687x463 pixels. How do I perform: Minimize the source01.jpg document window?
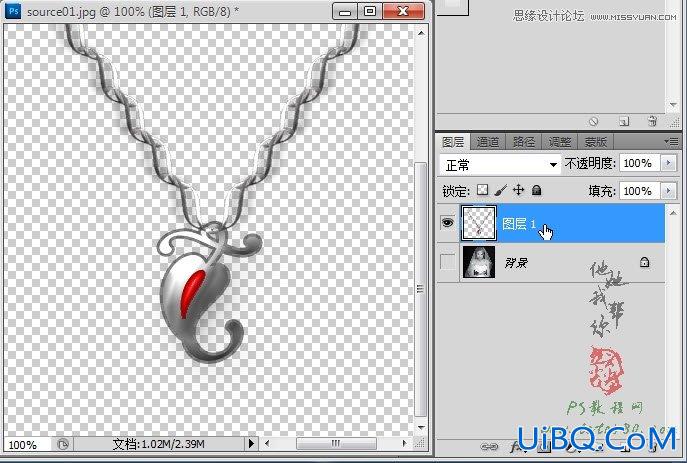[345, 11]
